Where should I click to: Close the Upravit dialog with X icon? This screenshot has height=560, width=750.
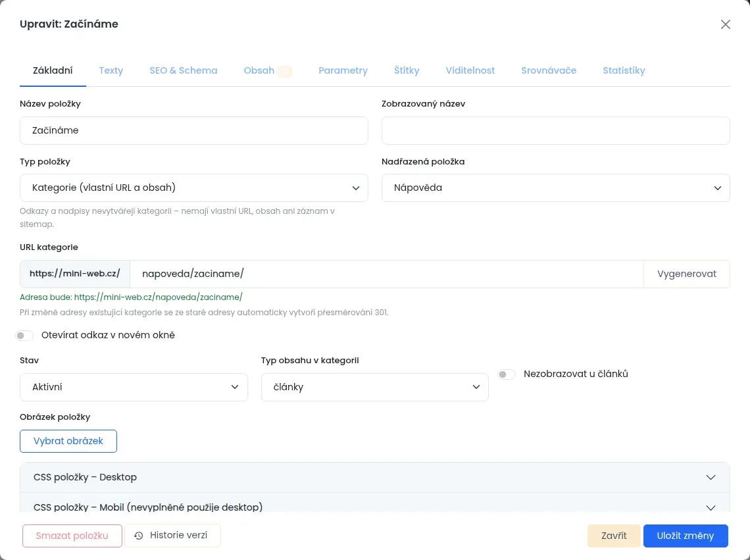725,24
